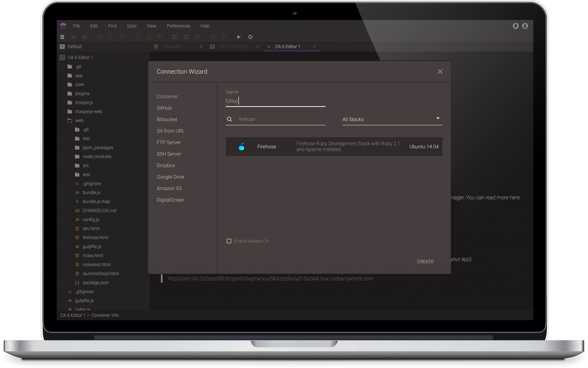Open settings gear in the toolbar

(x=250, y=37)
